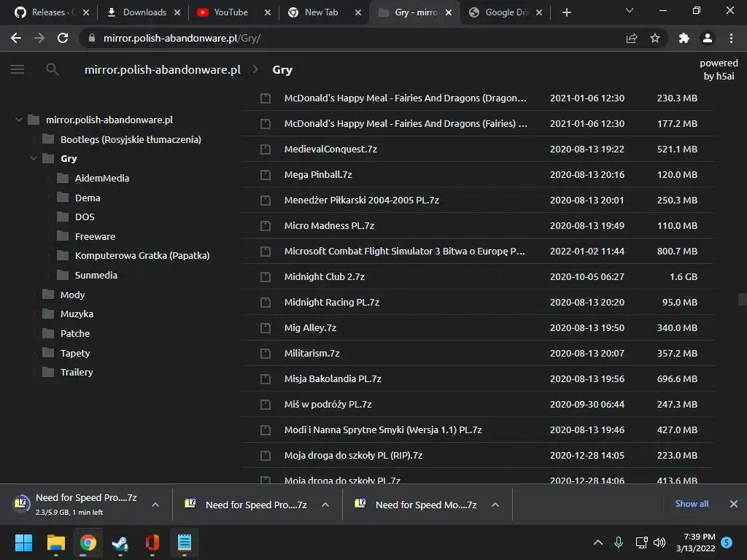Image resolution: width=747 pixels, height=560 pixels.
Task: Click file icon beside Mega Pinball.7z
Action: point(266,175)
